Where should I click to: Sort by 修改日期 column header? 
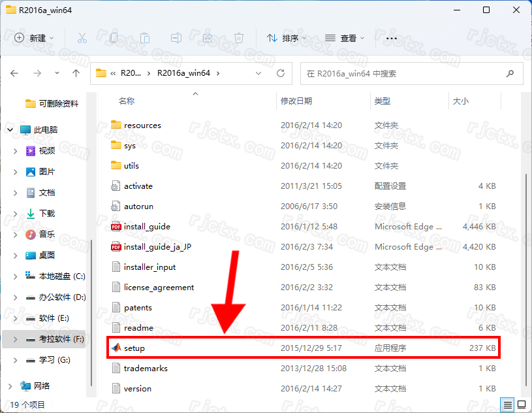click(x=296, y=101)
